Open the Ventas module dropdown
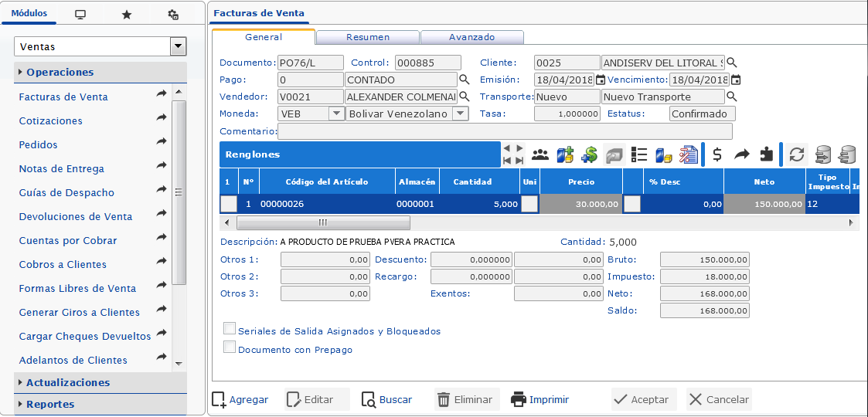868x417 pixels. (x=178, y=47)
